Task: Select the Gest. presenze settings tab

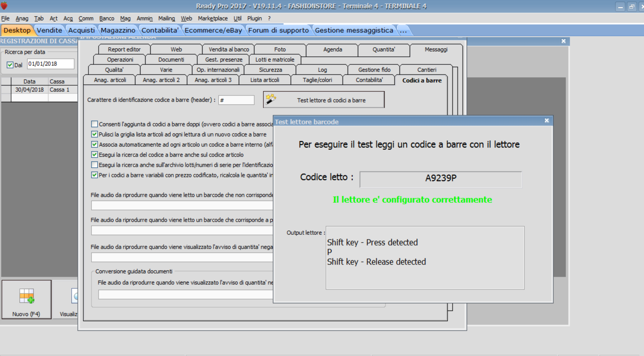Action: [x=224, y=59]
